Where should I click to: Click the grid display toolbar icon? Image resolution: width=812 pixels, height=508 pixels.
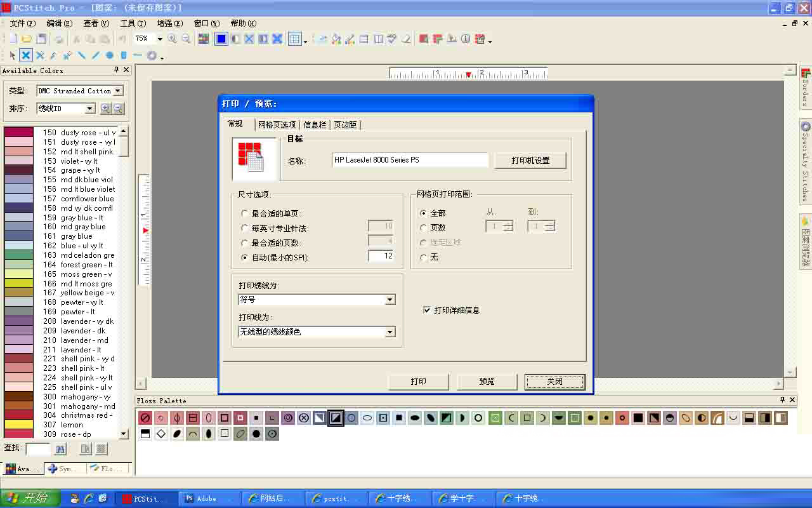(x=296, y=39)
